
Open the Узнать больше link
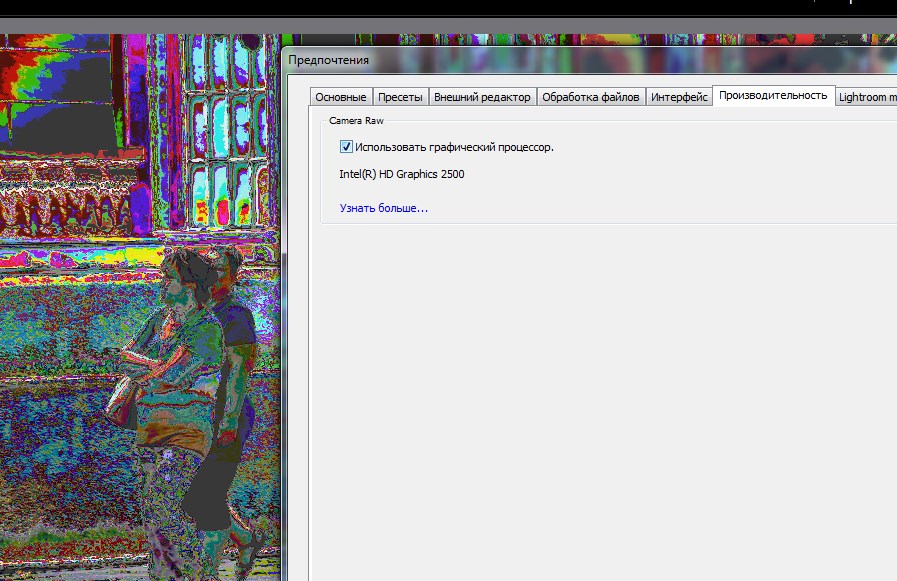[383, 208]
